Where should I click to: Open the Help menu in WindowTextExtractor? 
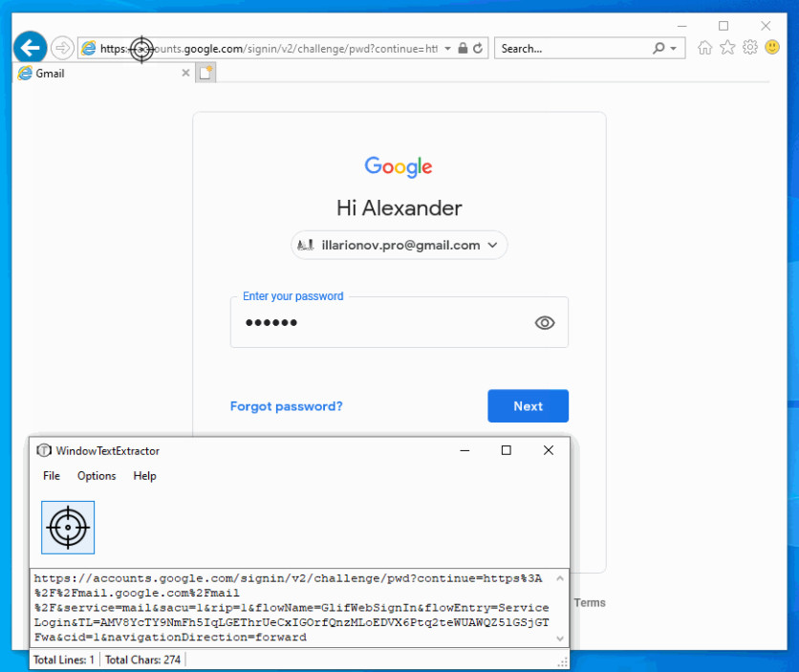coord(144,476)
